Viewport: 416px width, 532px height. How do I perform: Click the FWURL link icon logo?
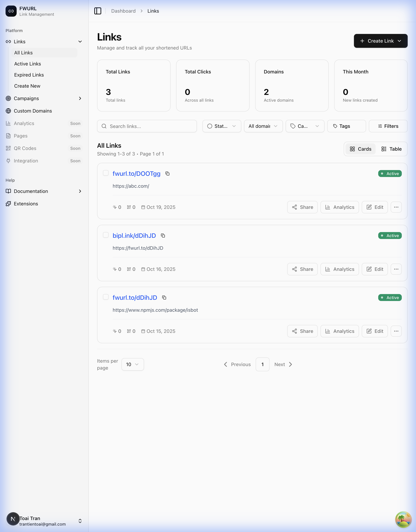pyautogui.click(x=11, y=11)
